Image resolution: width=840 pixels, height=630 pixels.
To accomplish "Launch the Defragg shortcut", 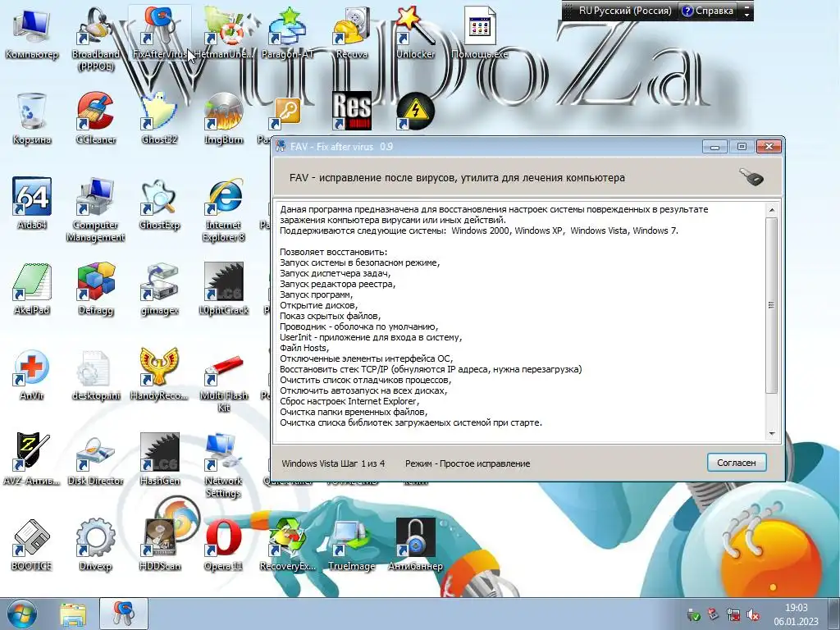I will 95,289.
